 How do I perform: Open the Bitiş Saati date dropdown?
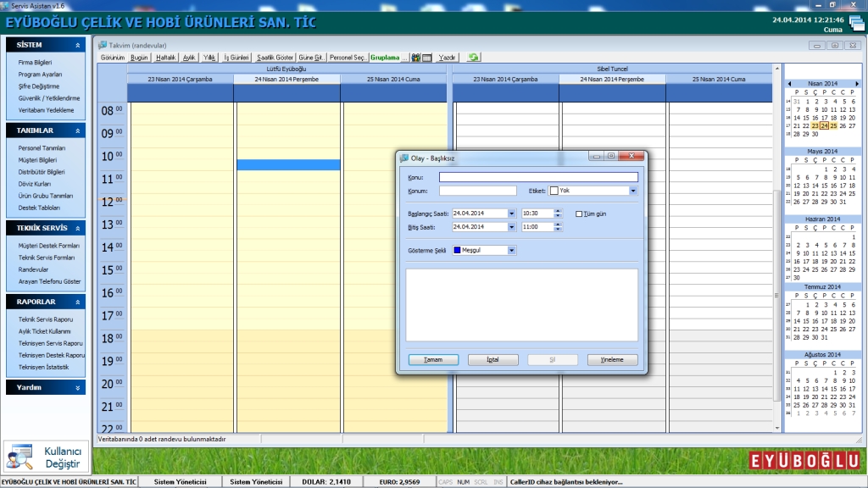coord(511,227)
